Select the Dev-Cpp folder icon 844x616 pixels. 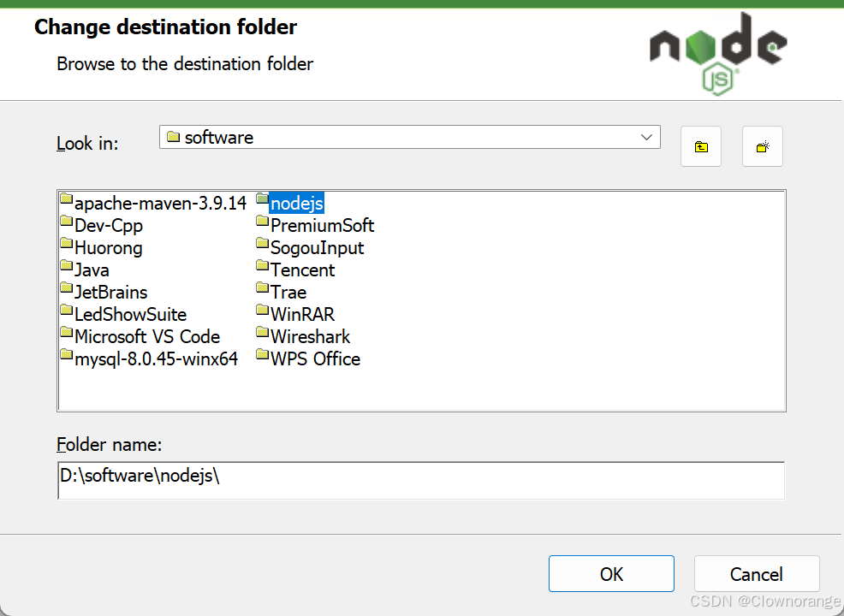point(66,221)
